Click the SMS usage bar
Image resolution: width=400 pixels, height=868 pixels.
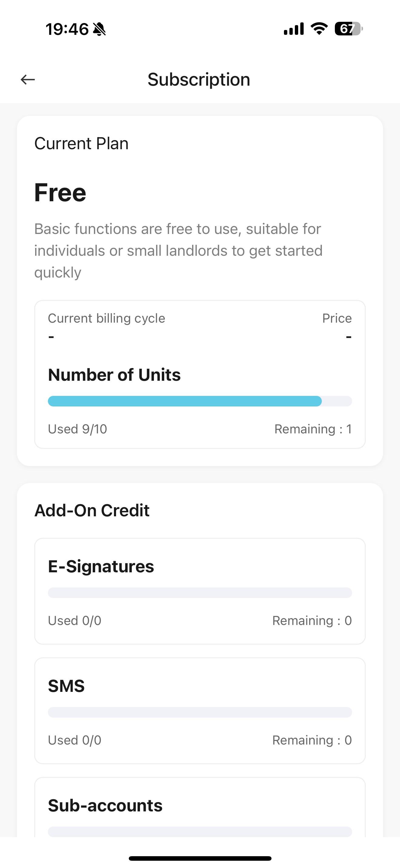[200, 712]
